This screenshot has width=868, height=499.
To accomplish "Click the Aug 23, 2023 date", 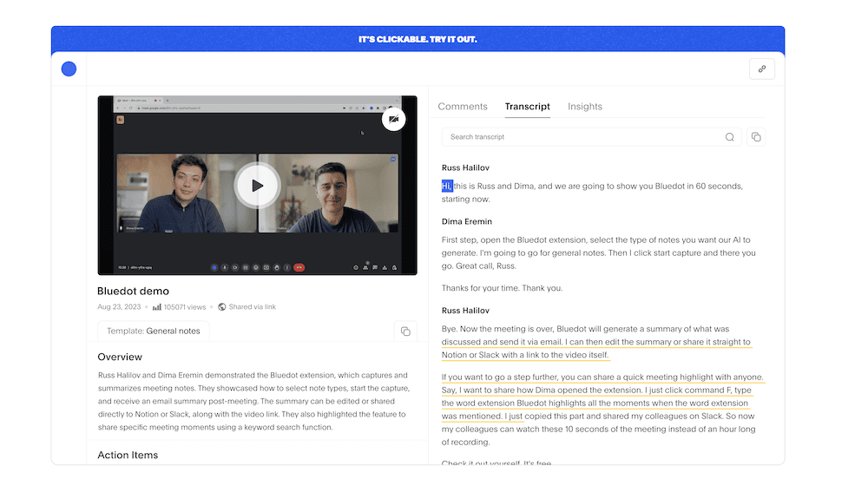I will [119, 306].
